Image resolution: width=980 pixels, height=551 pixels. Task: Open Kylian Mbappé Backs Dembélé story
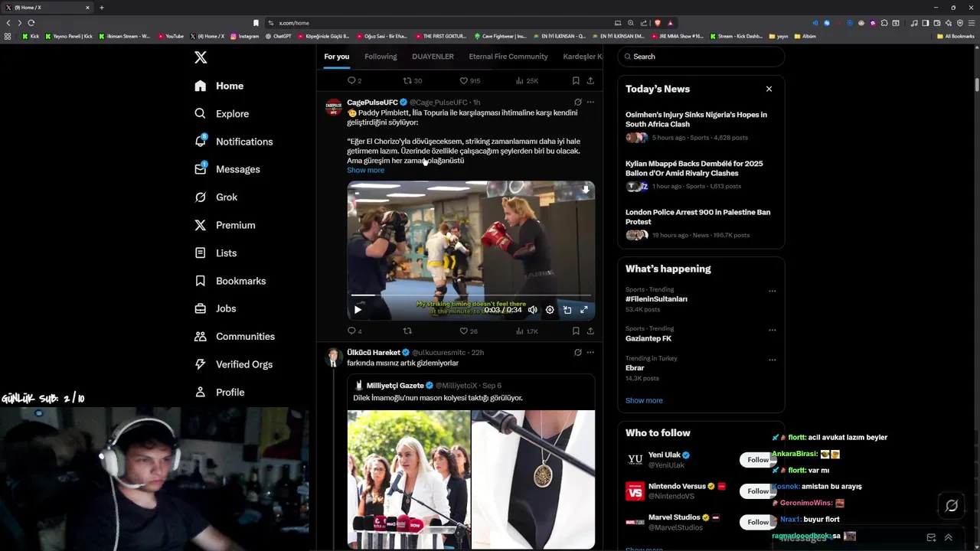pyautogui.click(x=701, y=175)
